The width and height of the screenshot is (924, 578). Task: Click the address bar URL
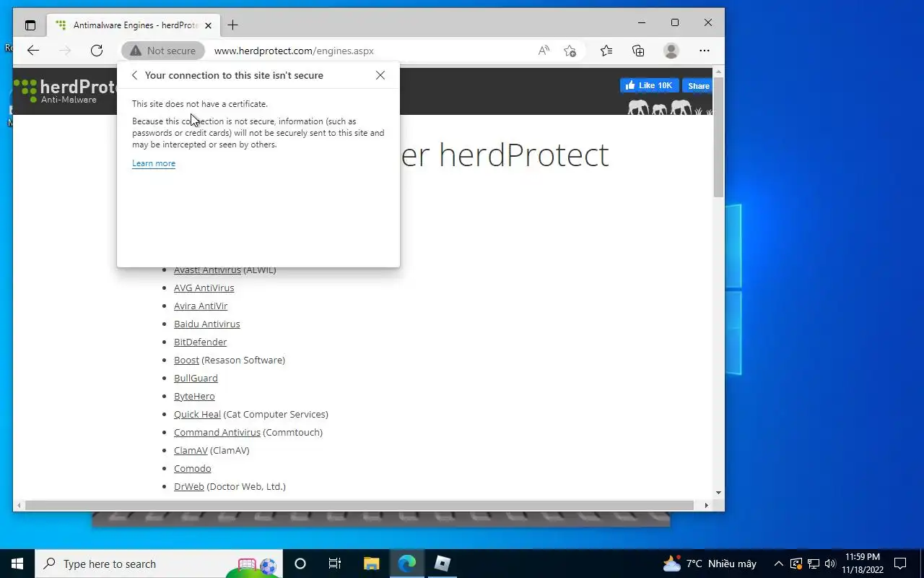coord(294,51)
